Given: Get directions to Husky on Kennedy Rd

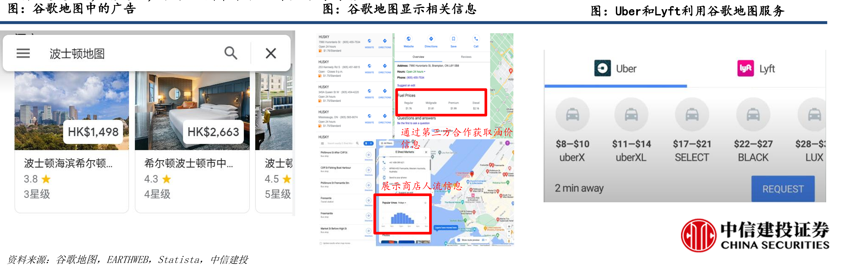Looking at the screenshot, I should (384, 68).
